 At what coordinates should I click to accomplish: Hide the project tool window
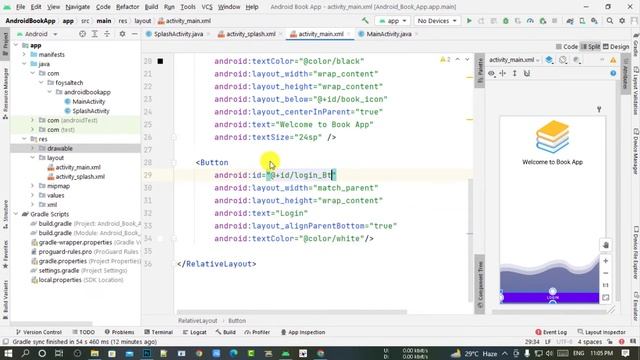pos(135,34)
